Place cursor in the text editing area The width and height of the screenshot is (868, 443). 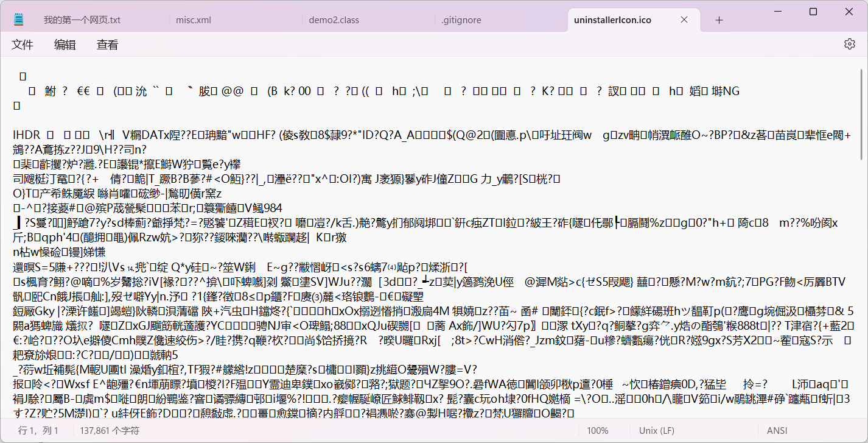click(x=429, y=238)
